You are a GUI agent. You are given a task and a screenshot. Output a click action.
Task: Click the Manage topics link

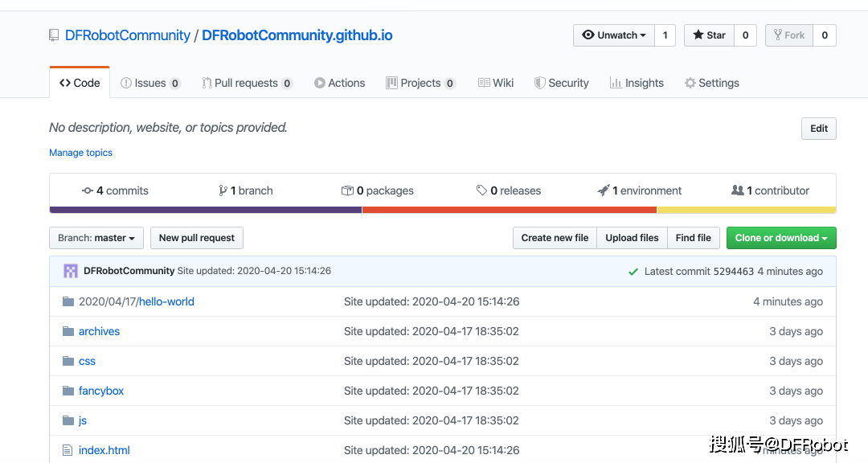pos(81,152)
